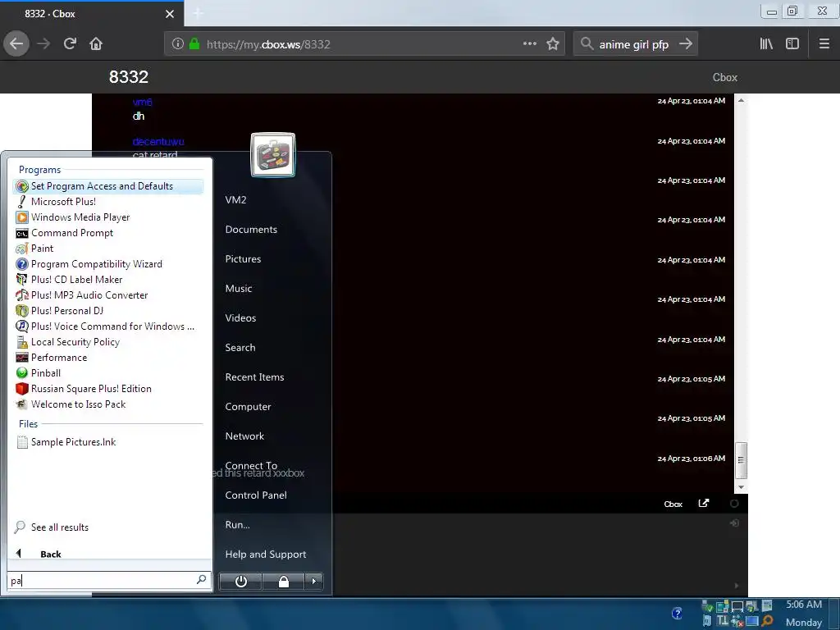Open Help and Support
840x630 pixels.
tap(266, 554)
